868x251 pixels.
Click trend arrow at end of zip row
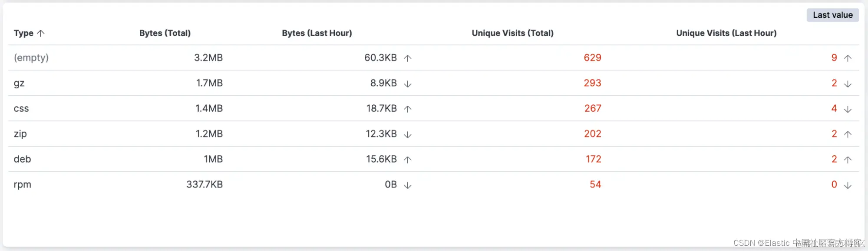(848, 134)
